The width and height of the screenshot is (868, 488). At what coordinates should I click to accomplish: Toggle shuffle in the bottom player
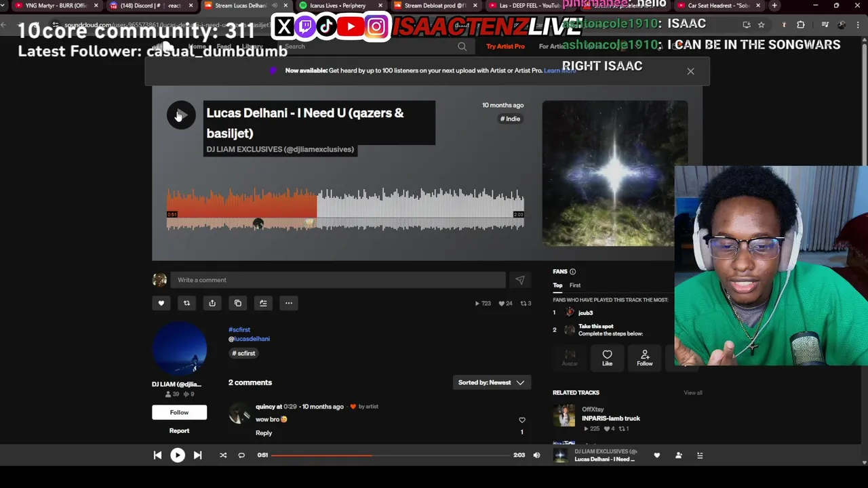[x=223, y=455]
